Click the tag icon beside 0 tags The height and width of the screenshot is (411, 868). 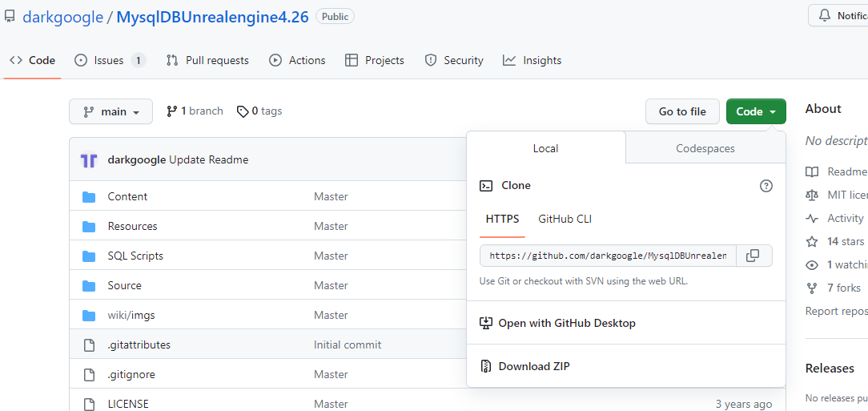pos(243,111)
